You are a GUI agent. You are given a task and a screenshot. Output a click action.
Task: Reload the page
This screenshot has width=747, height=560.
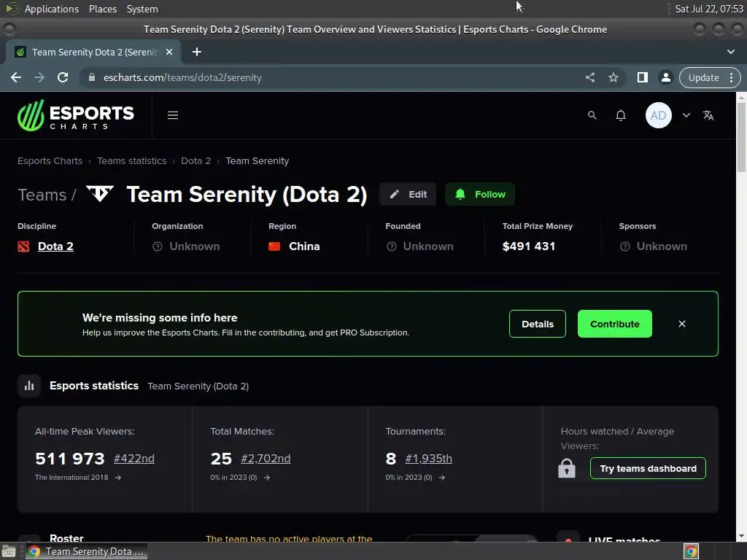pos(63,77)
